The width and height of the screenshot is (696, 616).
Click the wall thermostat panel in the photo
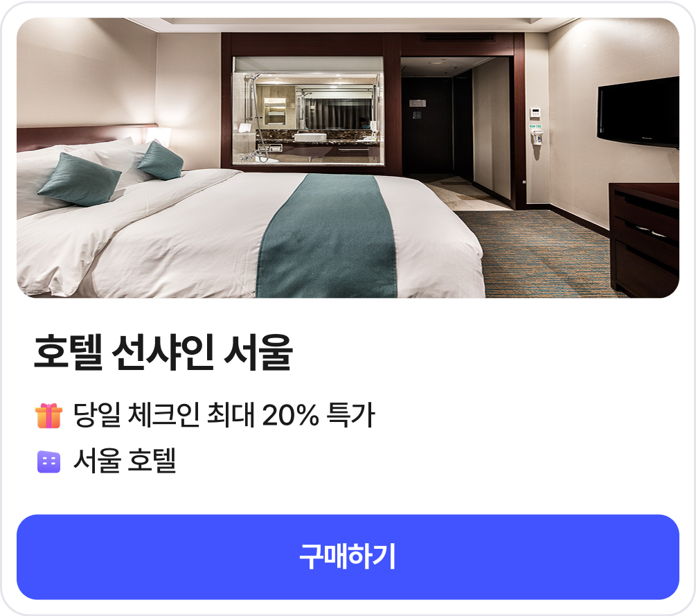click(535, 113)
